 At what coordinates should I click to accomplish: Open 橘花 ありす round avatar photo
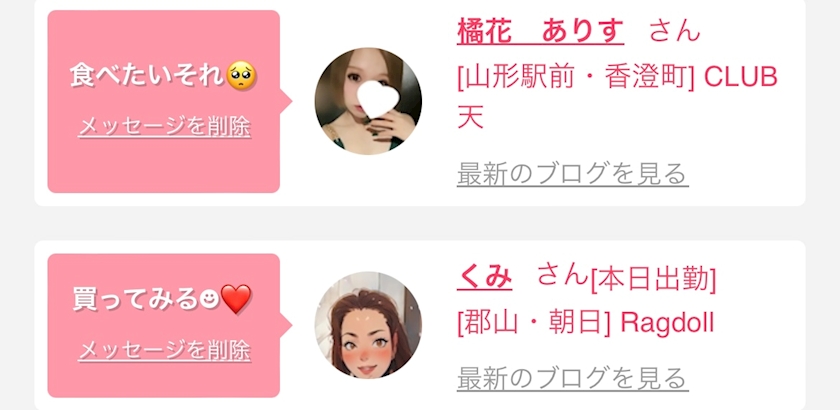(x=368, y=101)
